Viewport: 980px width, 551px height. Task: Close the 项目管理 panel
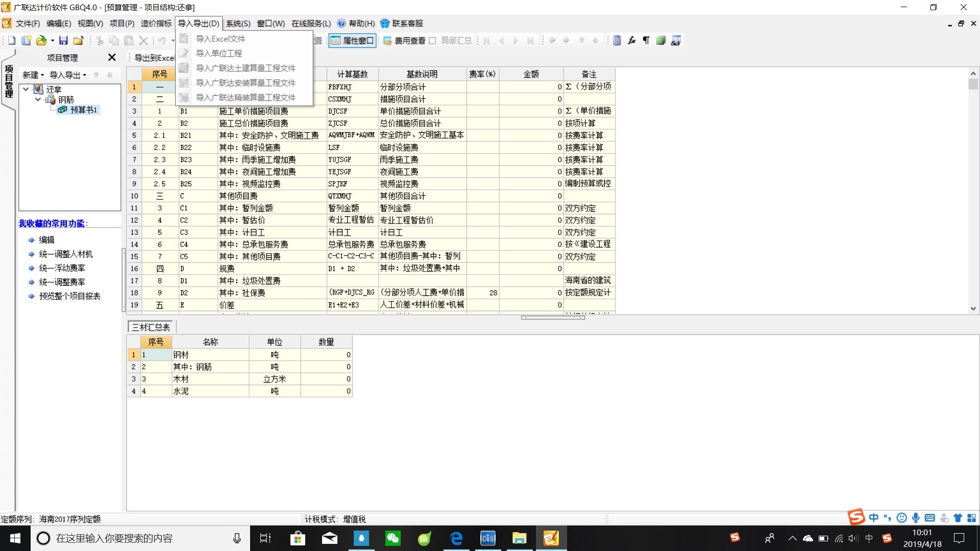point(112,58)
